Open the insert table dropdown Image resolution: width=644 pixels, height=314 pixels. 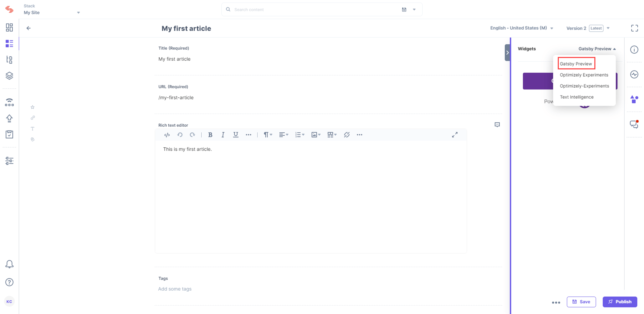point(332,135)
